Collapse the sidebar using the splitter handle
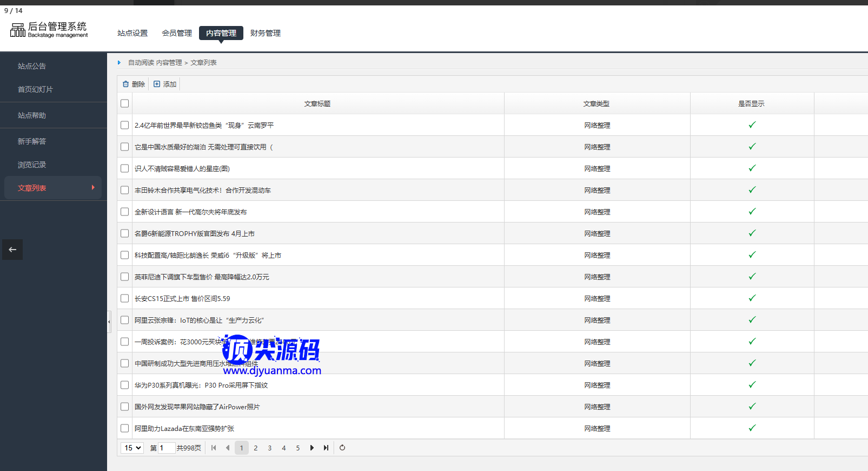The image size is (868, 471). (109, 322)
